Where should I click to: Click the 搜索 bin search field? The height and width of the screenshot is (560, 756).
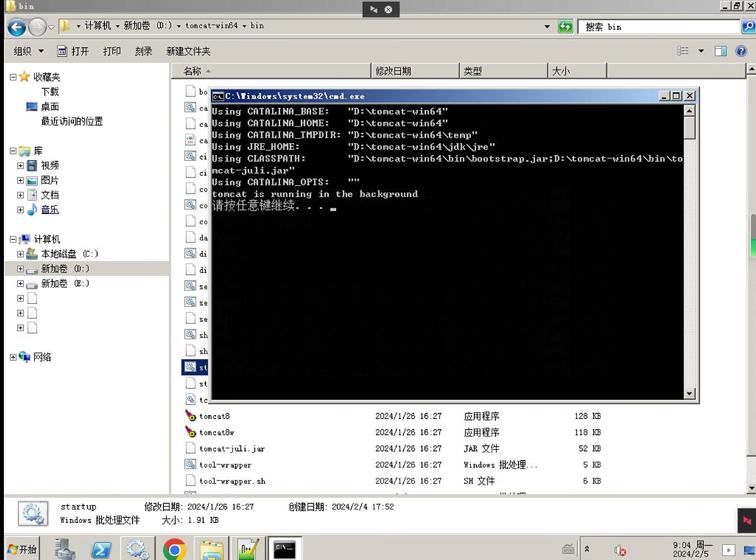659,26
